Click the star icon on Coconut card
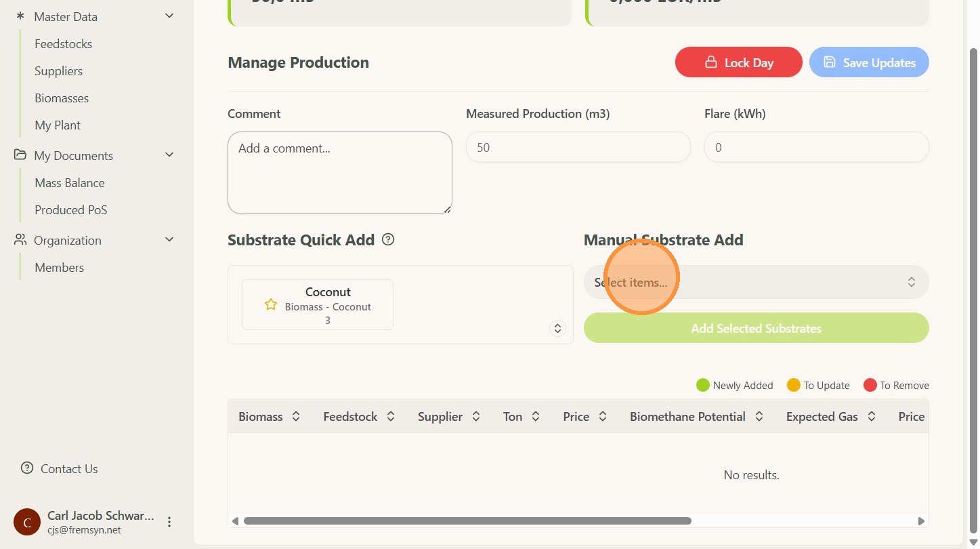 click(271, 305)
